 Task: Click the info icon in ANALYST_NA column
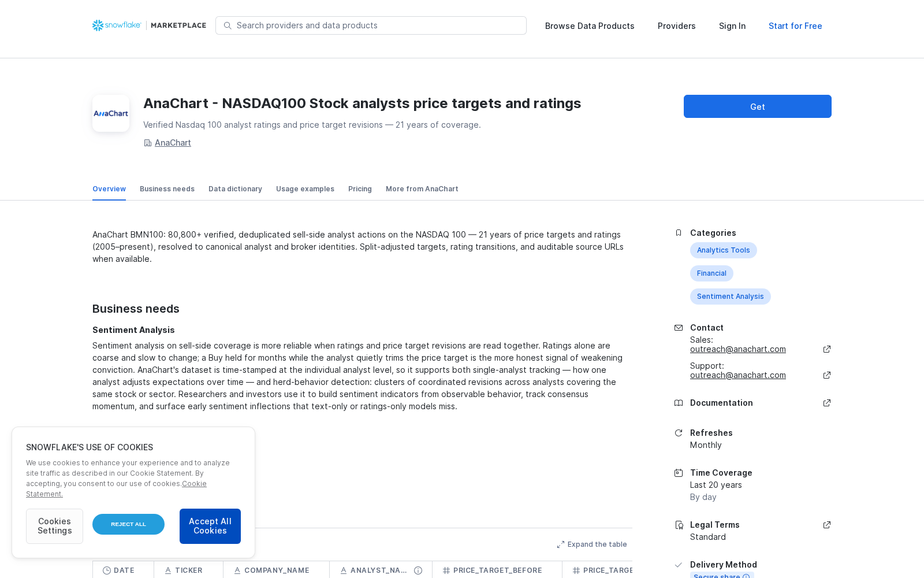pyautogui.click(x=418, y=570)
